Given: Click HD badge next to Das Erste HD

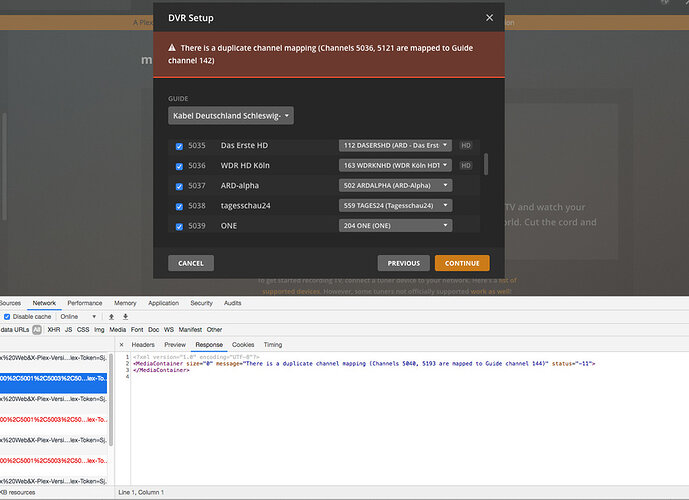Looking at the screenshot, I should point(466,145).
